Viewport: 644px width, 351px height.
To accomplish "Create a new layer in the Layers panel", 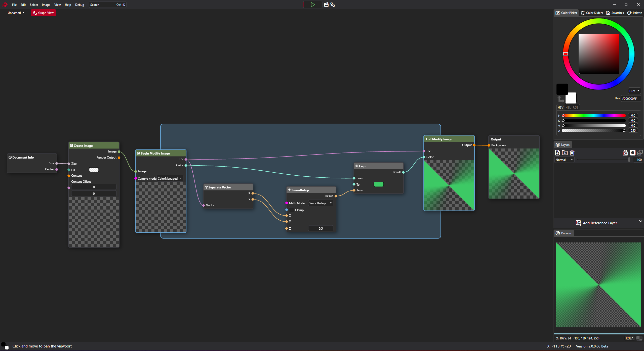I will coord(557,153).
